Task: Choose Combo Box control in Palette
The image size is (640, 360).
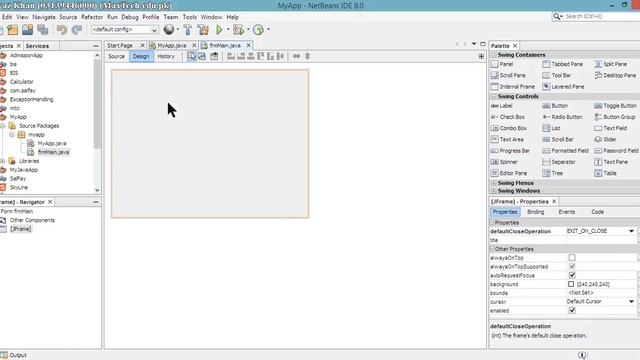Action: (509, 128)
